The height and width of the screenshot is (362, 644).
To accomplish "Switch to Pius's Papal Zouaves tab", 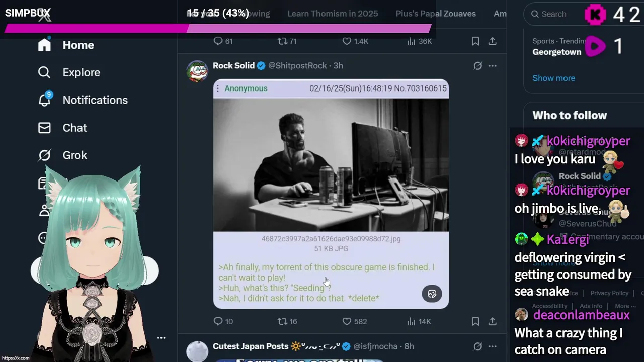I will pos(436,14).
